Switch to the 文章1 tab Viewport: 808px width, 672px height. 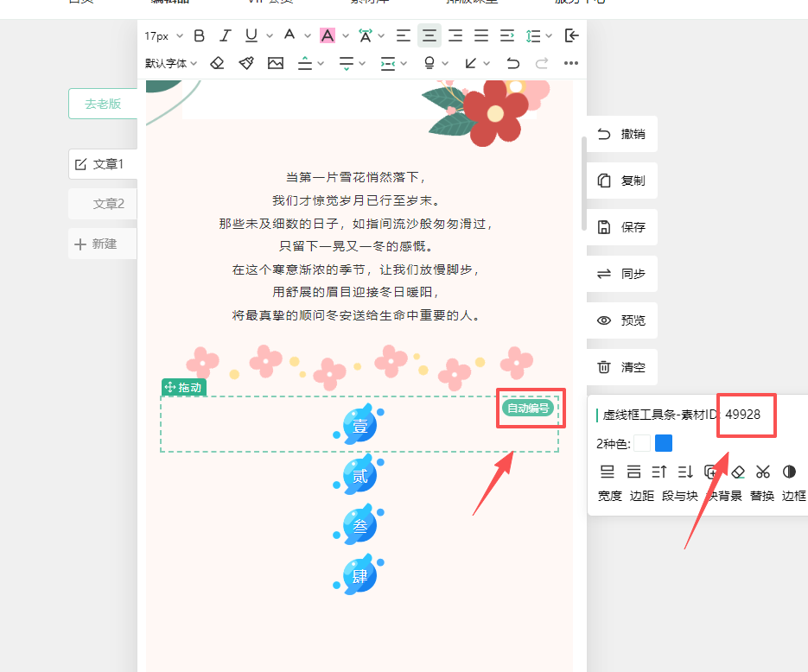tap(103, 164)
